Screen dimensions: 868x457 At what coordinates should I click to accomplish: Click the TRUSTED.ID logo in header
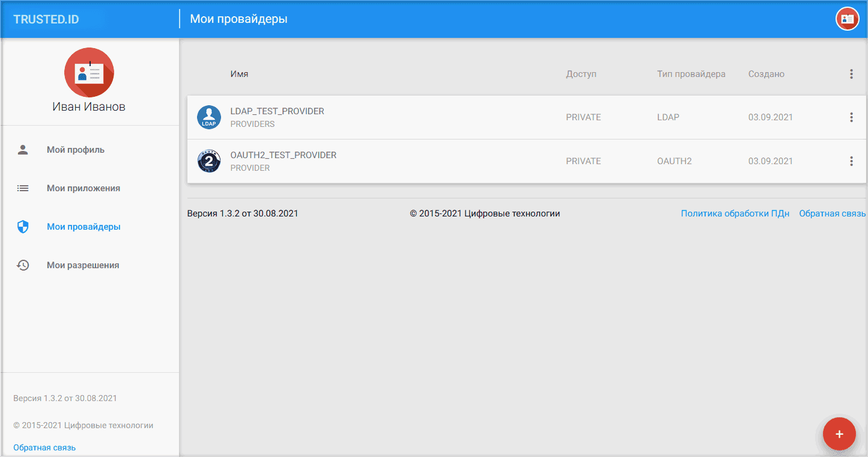(46, 19)
